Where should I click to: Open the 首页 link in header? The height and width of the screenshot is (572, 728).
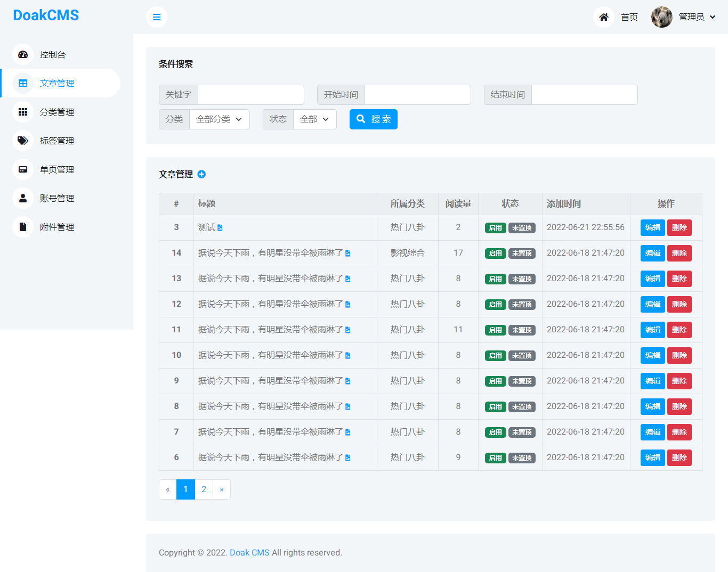tap(629, 17)
